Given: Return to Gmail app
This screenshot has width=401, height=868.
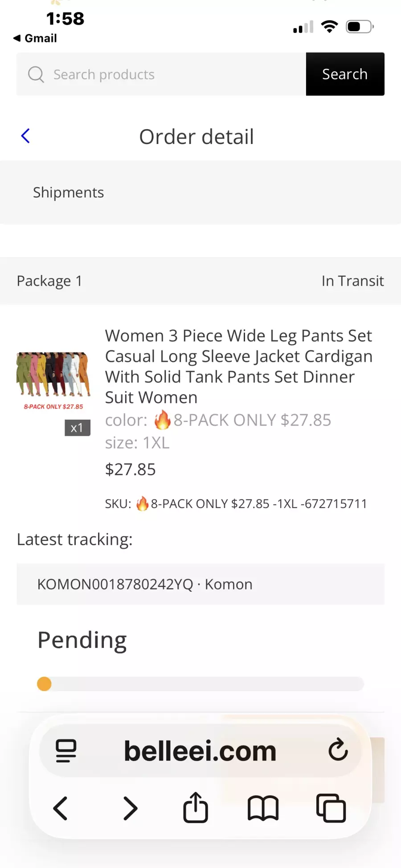Looking at the screenshot, I should [x=36, y=38].
